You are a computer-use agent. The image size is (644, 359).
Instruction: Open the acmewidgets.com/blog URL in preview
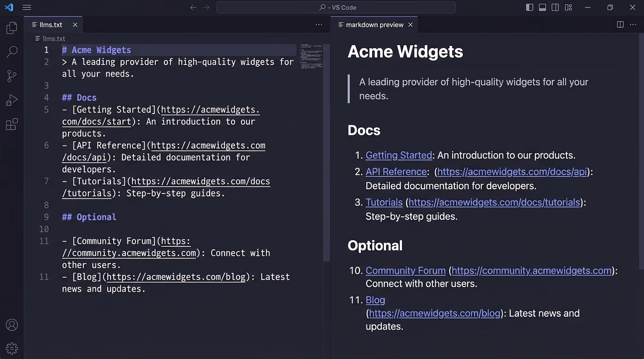pyautogui.click(x=435, y=313)
